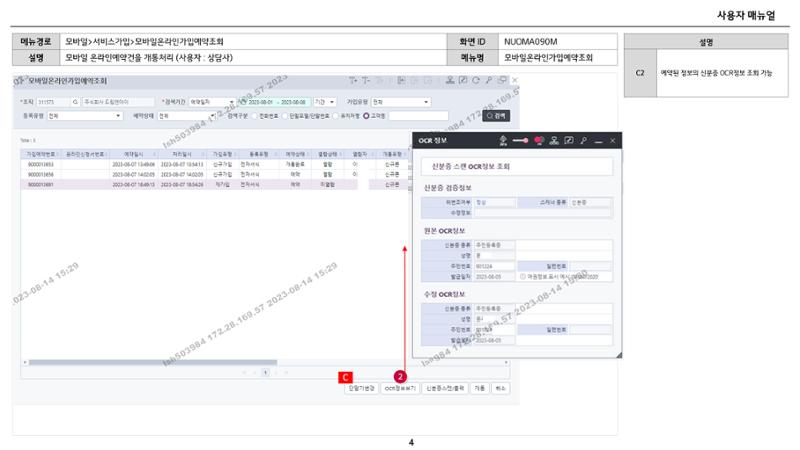Select the 고객명 radio button
Image resolution: width=800 pixels, height=450 pixels.
coord(366,116)
